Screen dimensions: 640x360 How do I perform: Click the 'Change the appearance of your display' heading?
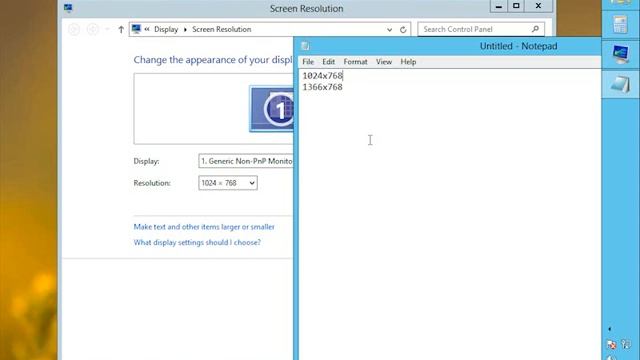pyautogui.click(x=213, y=60)
